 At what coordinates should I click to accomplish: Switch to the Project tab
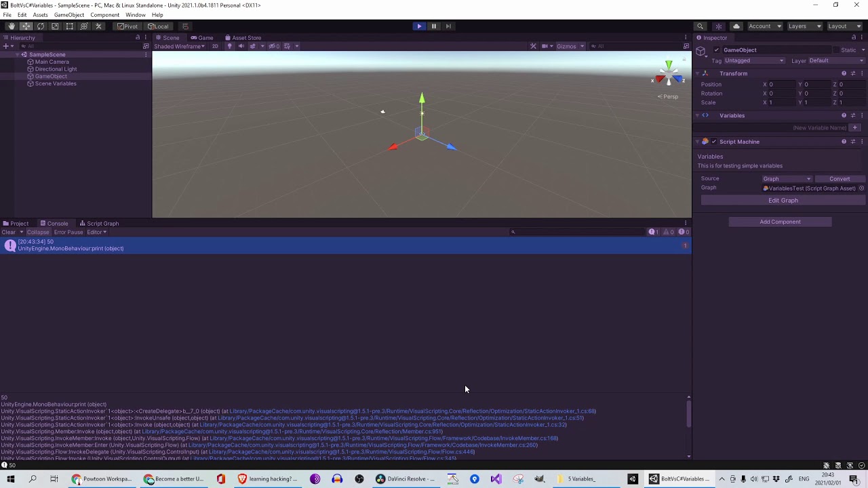(x=16, y=223)
